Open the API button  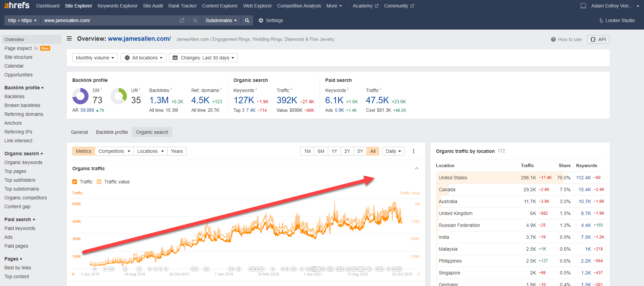[x=598, y=39]
